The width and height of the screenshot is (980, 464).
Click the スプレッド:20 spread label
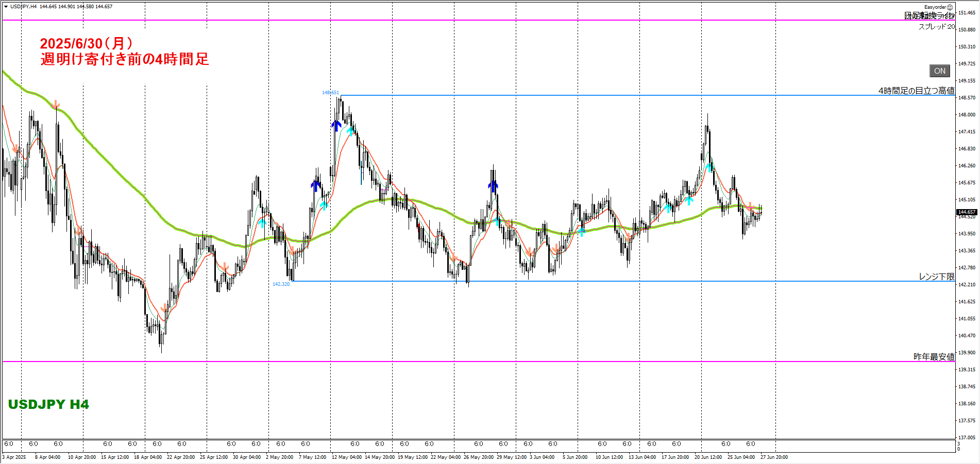(936, 27)
